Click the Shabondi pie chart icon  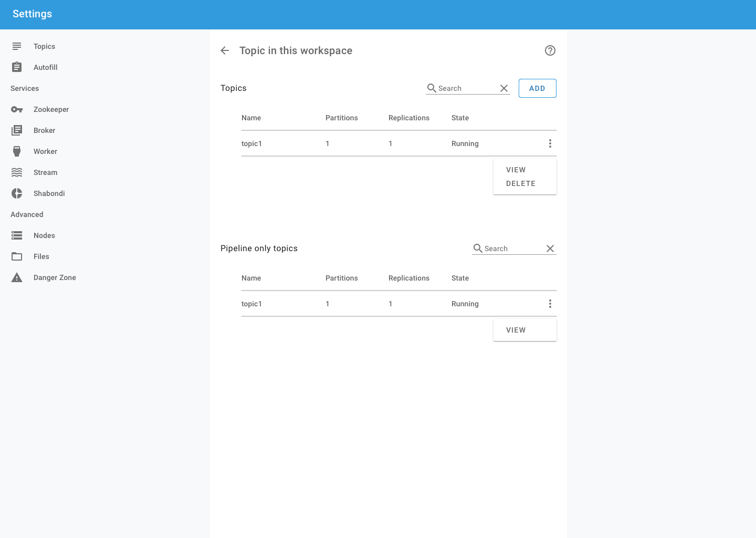17,193
